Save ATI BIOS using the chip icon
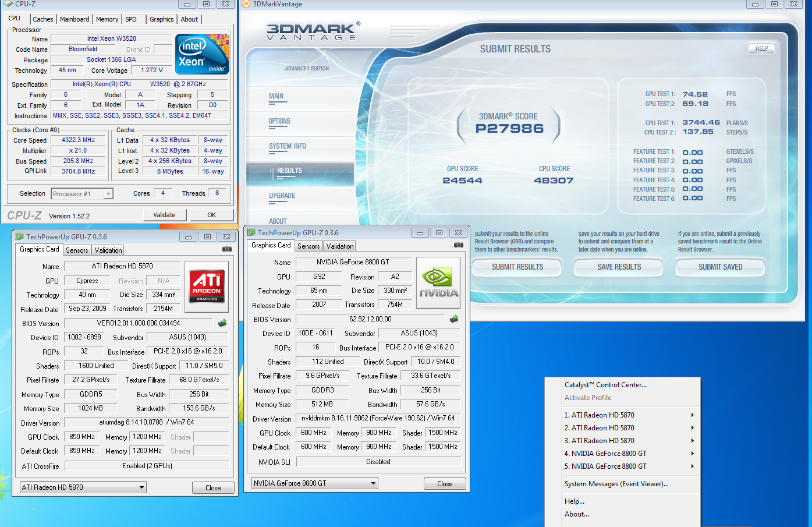 coord(222,323)
